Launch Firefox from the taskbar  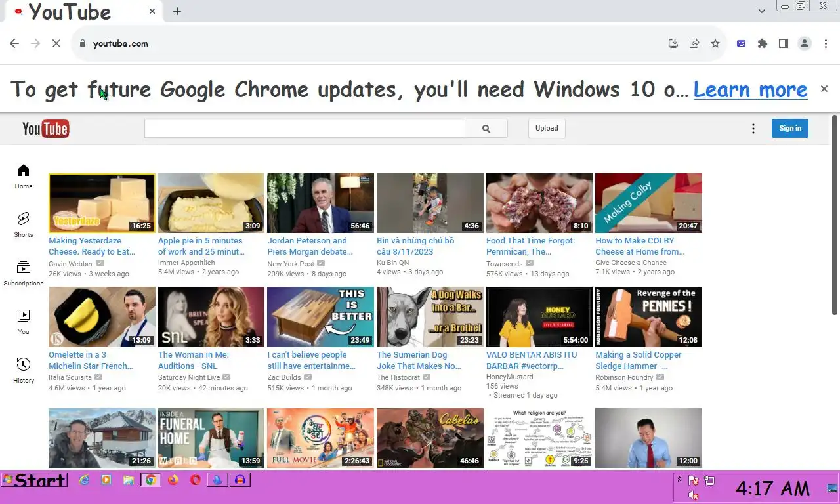point(173,480)
